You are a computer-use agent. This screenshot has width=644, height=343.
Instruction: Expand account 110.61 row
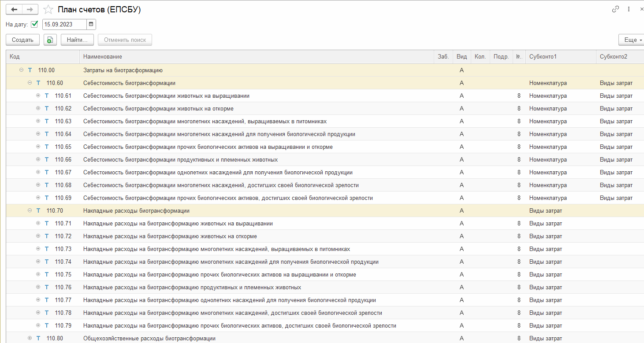pyautogui.click(x=38, y=96)
